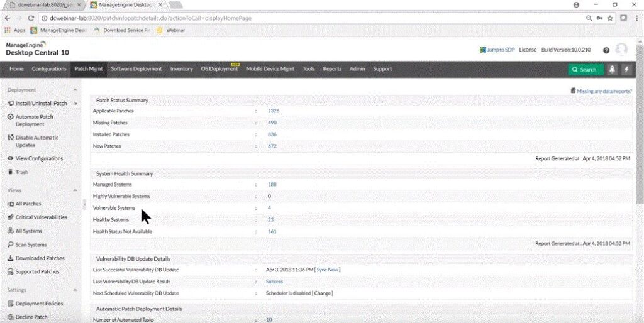Collapse the Deployment sidebar section
The height and width of the screenshot is (323, 644).
(x=75, y=90)
